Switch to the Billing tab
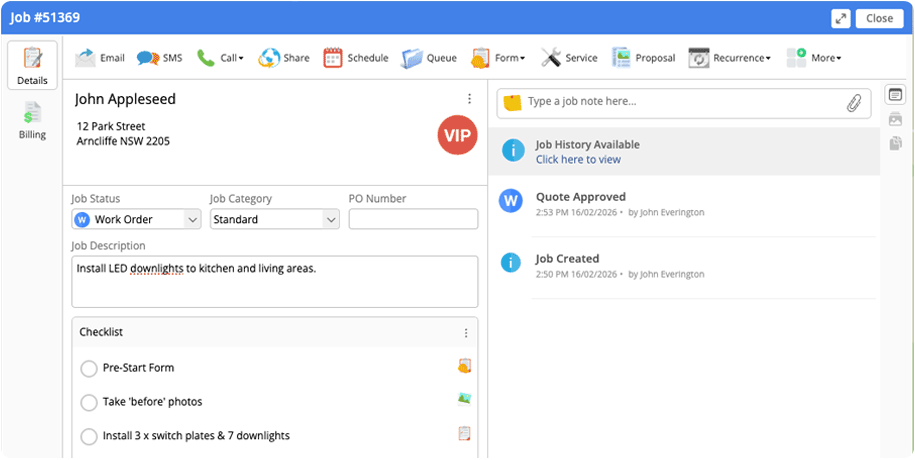This screenshot has height=460, width=915. 32,121
